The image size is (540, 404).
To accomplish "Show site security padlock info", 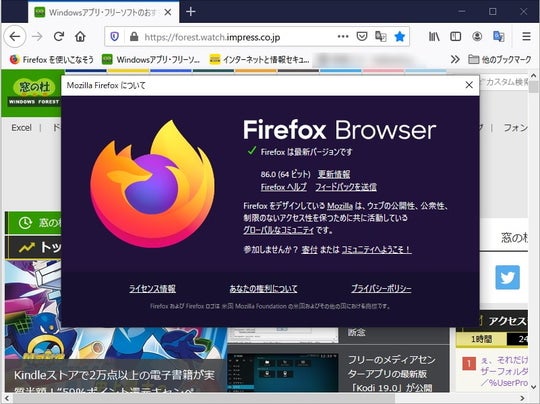I will (134, 37).
